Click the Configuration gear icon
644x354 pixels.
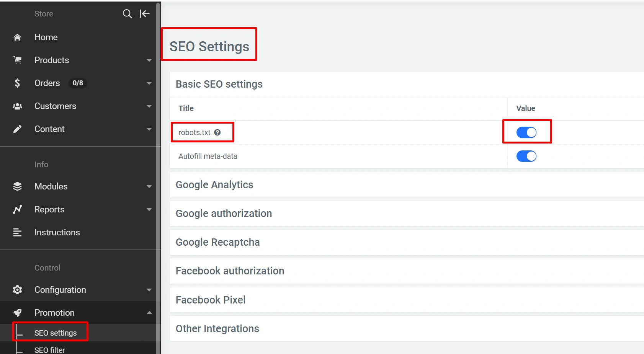(x=17, y=290)
